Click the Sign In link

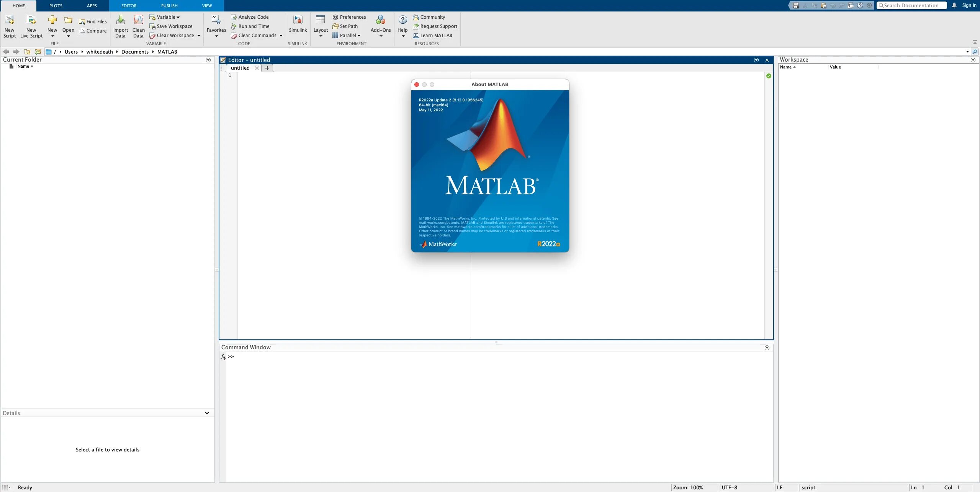(969, 5)
